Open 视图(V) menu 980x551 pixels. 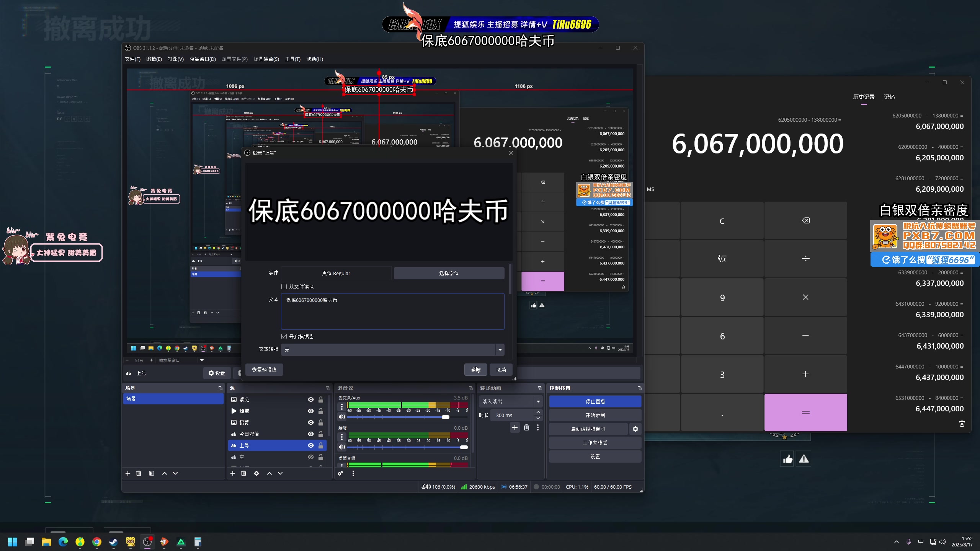point(176,59)
